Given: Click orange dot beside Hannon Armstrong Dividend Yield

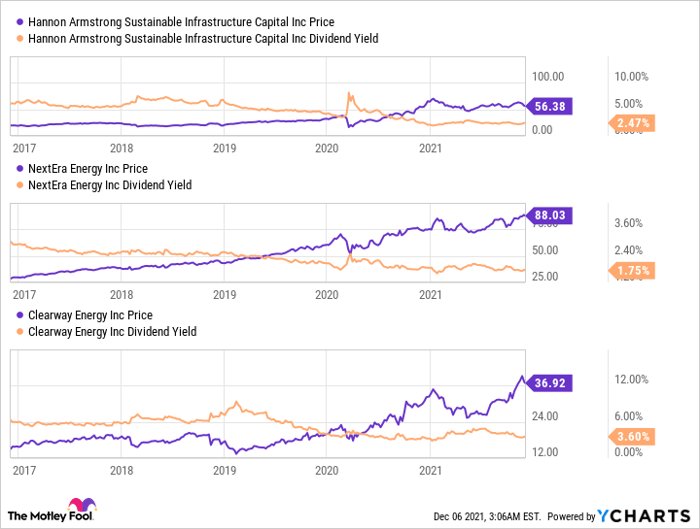Looking at the screenshot, I should pyautogui.click(x=18, y=38).
